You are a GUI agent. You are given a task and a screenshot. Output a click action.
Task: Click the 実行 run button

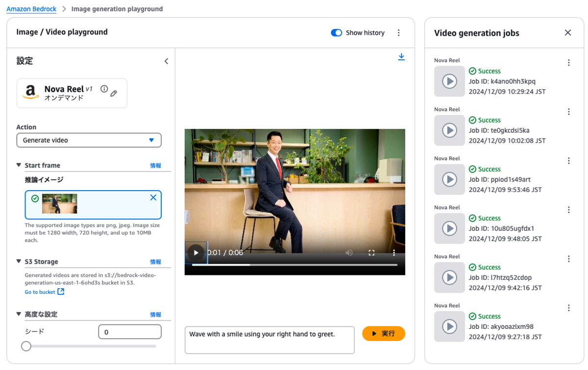(384, 334)
